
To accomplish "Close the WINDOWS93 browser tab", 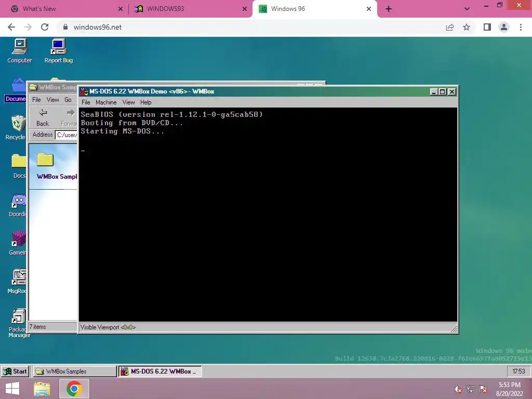I will tap(245, 9).
